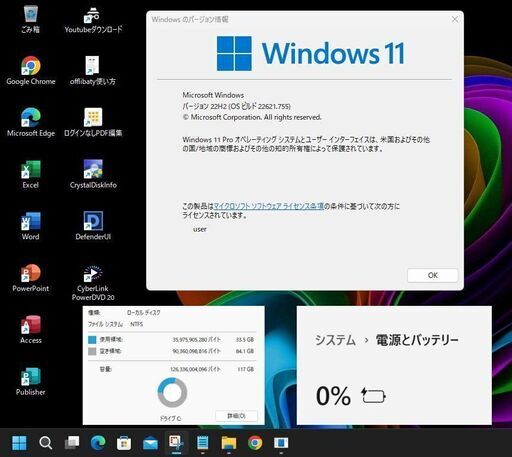Open Publisher desktop shortcut
Image resolution: width=512 pixels, height=457 pixels.
[x=31, y=381]
